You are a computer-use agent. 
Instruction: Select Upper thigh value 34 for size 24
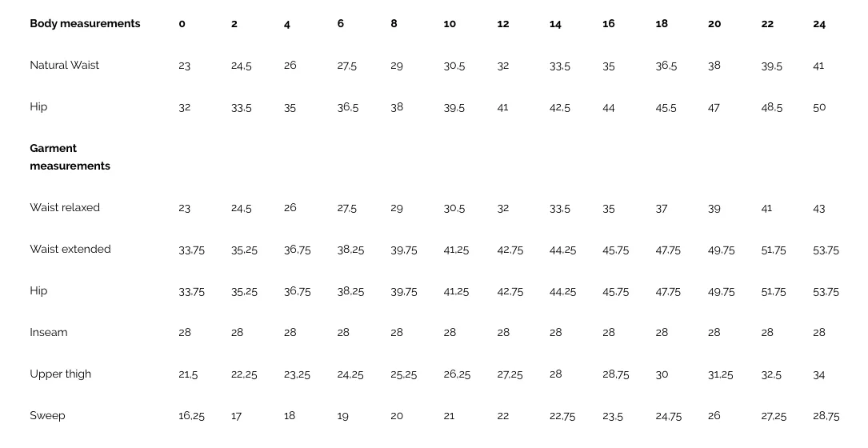[818, 375]
